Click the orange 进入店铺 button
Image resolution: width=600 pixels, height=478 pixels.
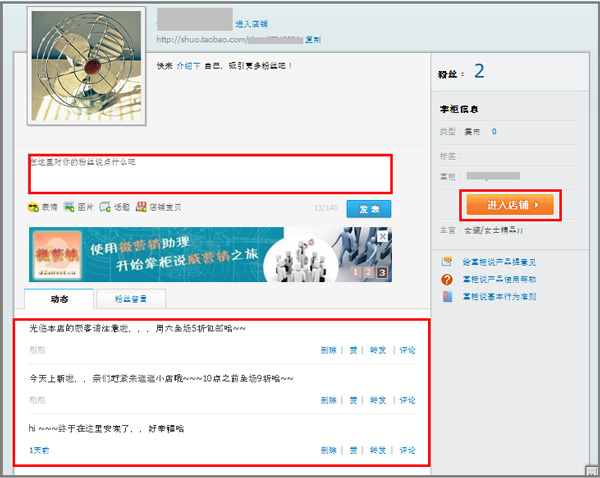coord(510,205)
